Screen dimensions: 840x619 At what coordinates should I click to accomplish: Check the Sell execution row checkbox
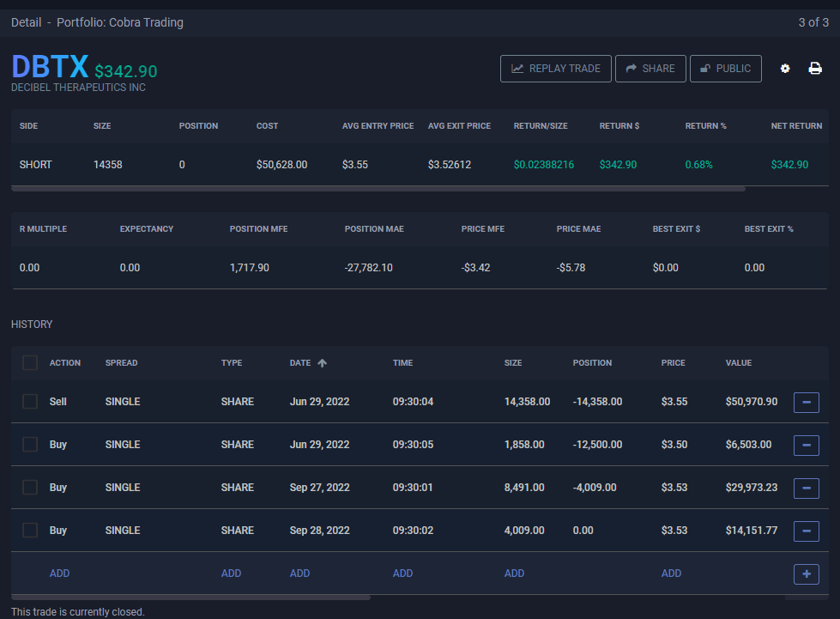click(30, 402)
